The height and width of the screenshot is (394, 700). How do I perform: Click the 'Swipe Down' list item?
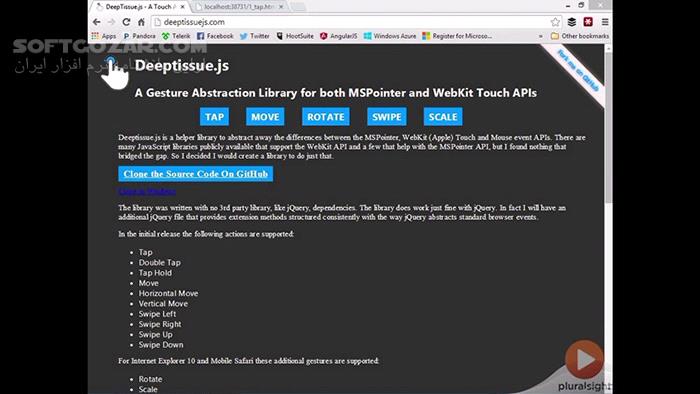tap(161, 344)
